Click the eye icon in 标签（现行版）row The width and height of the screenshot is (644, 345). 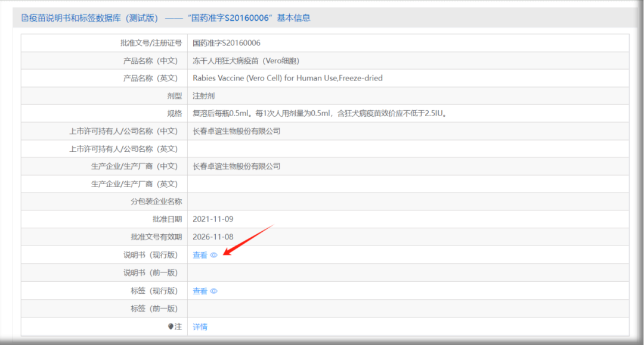pos(214,291)
